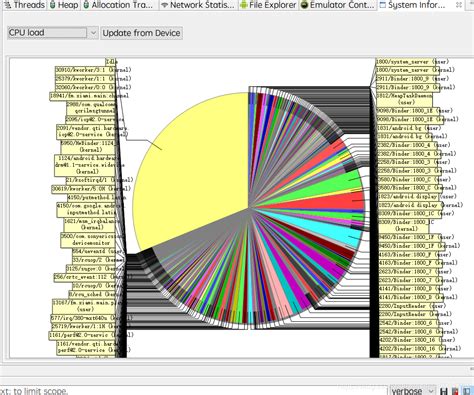Click the clear log red icon

455,391
